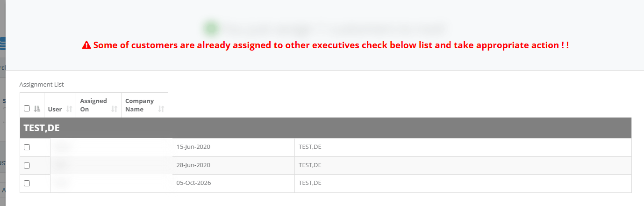The image size is (644, 206).
Task: Click the Assignment List label
Action: point(42,85)
